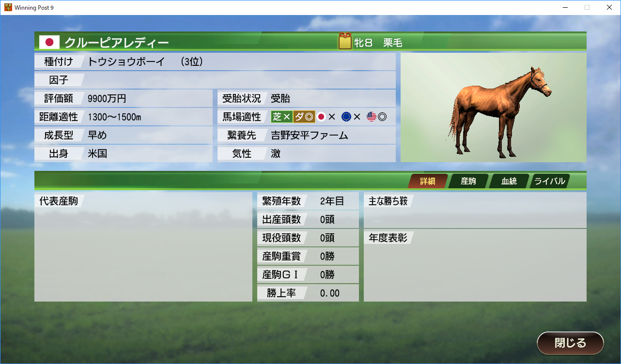This screenshot has width=621, height=364.
Task: Click the breeding years value 2年目
Action: coord(332,201)
